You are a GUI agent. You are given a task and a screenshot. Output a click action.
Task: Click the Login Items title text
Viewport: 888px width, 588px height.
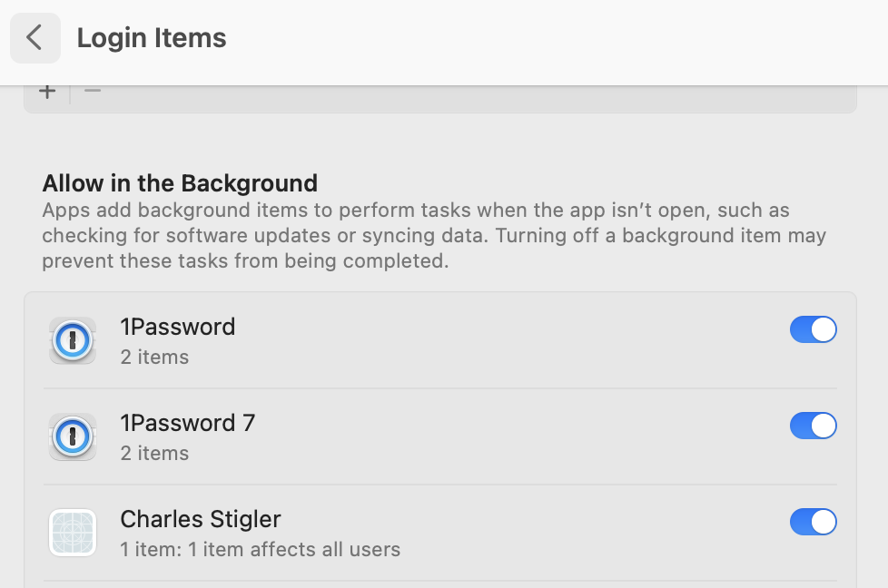(151, 37)
